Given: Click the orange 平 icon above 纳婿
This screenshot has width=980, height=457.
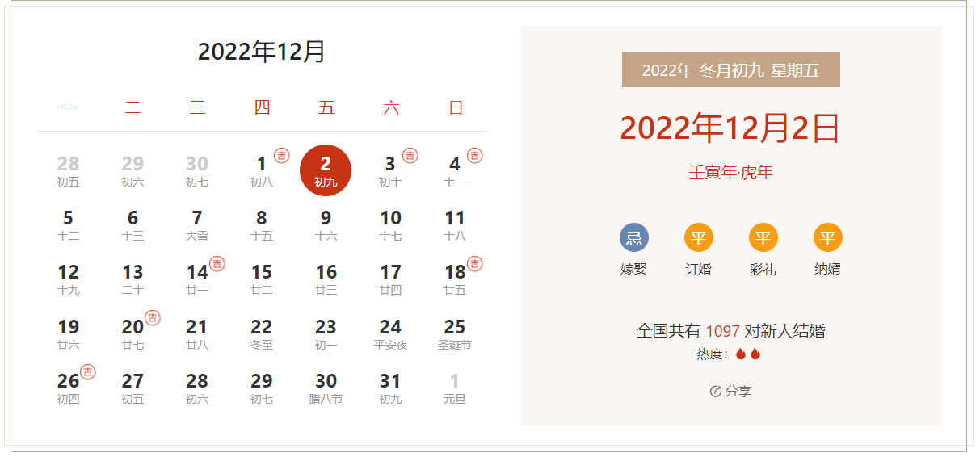Looking at the screenshot, I should (828, 238).
